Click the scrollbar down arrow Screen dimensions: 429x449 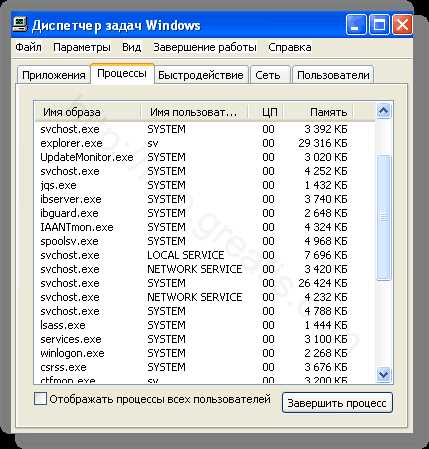coord(383,374)
